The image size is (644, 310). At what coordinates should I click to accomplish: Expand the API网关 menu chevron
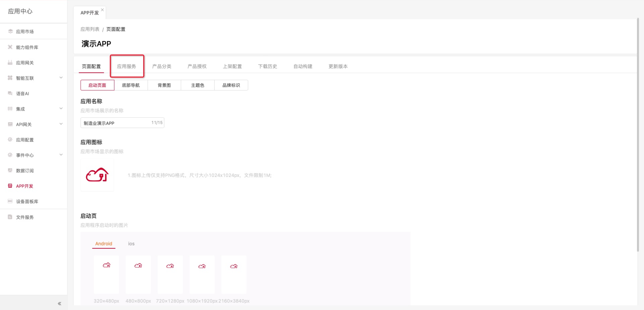pos(61,124)
